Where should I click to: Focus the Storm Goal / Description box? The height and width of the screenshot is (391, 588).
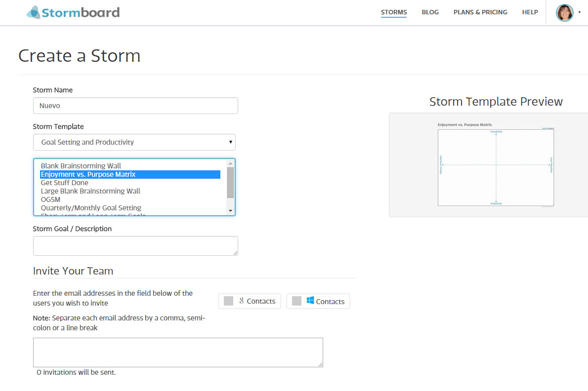pyautogui.click(x=135, y=246)
